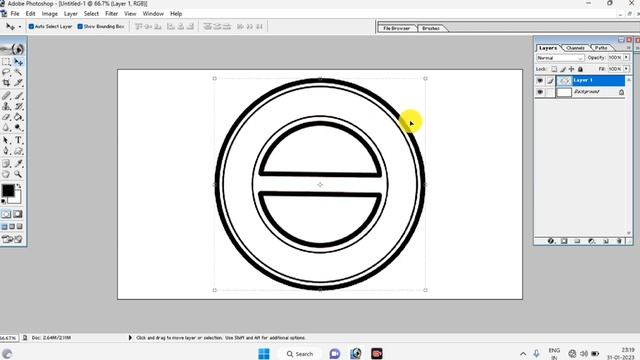Toggle lock transparent pixels checkbox
The height and width of the screenshot is (360, 640).
pyautogui.click(x=554, y=69)
